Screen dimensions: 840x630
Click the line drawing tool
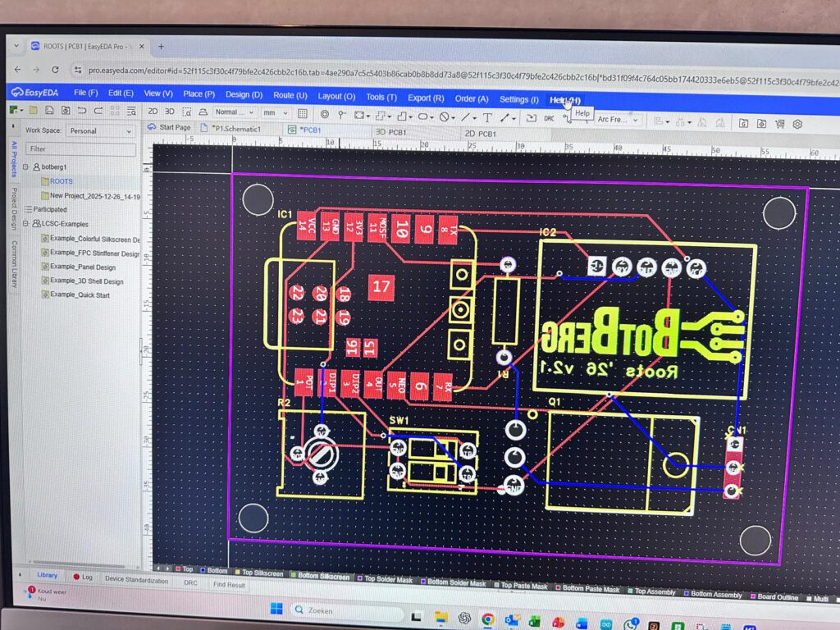(465, 117)
